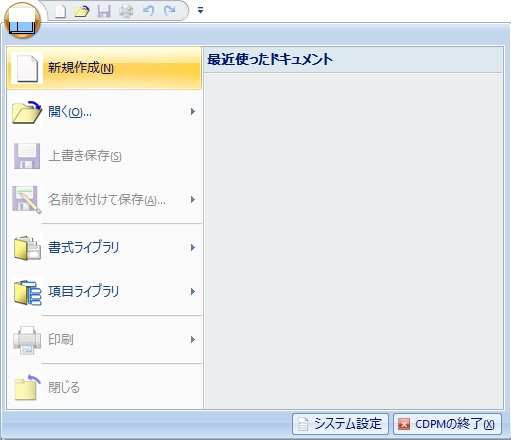Click the blank page icon beside 新規作成
Screen dimensions: 511x440
(27, 69)
